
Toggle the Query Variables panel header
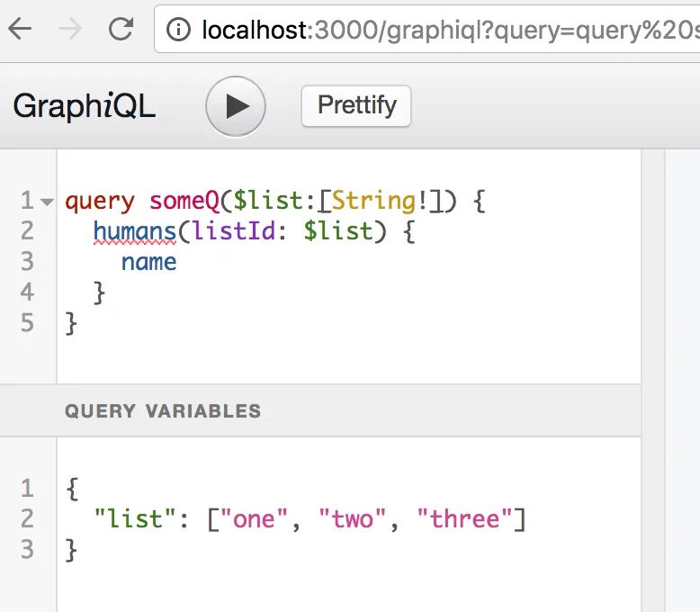pos(320,410)
